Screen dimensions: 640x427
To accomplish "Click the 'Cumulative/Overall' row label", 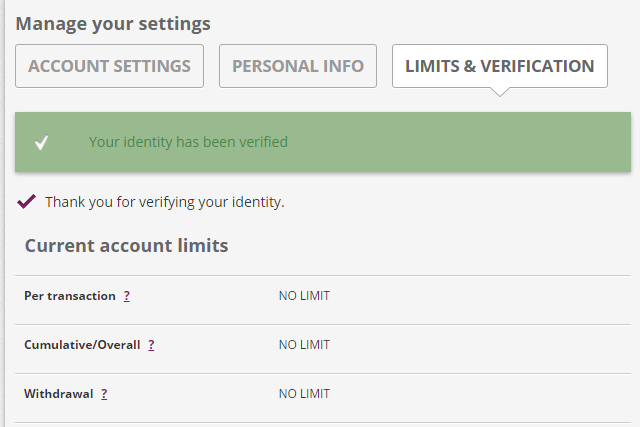I will tap(82, 345).
